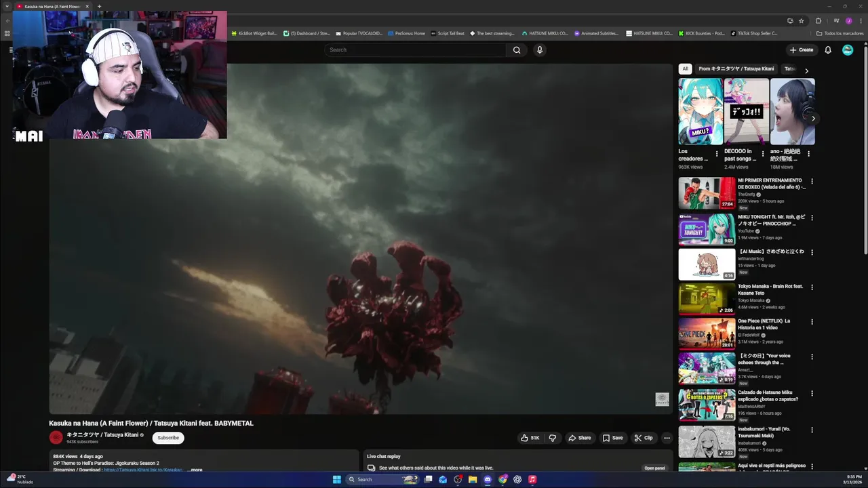
Task: Bookmark this page with star icon
Action: tap(802, 21)
